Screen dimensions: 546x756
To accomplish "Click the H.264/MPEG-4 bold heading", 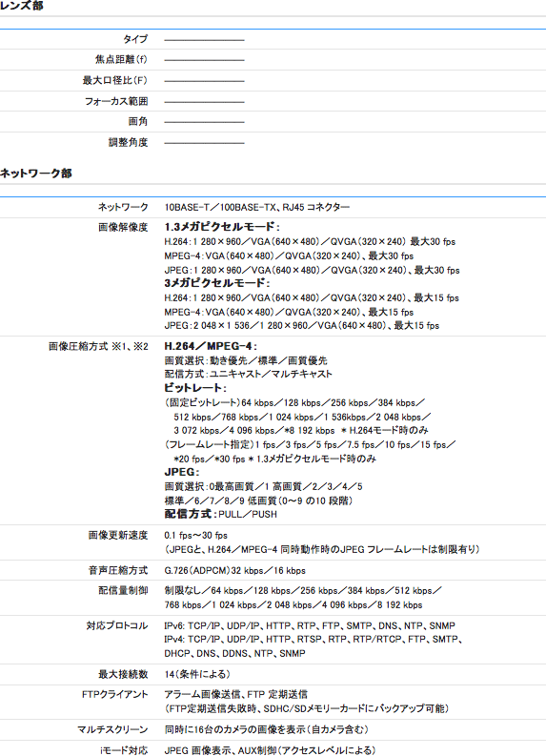I will [x=211, y=346].
